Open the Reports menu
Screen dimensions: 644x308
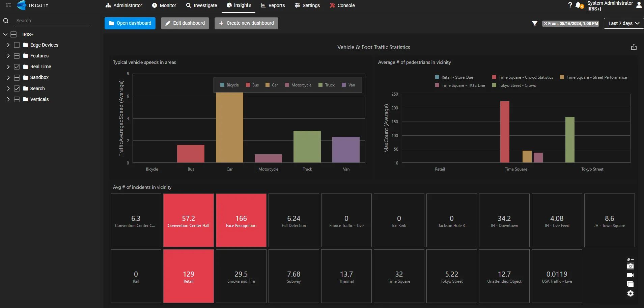[273, 5]
